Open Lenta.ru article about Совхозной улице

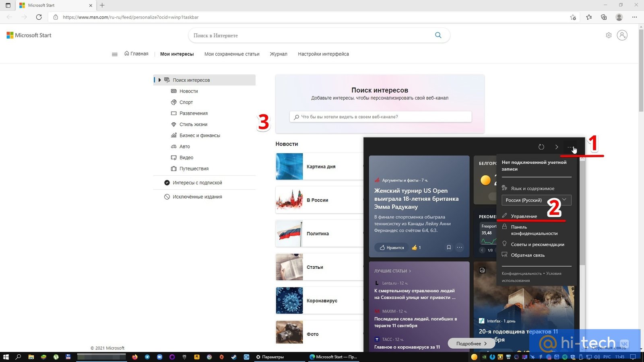[x=415, y=294]
